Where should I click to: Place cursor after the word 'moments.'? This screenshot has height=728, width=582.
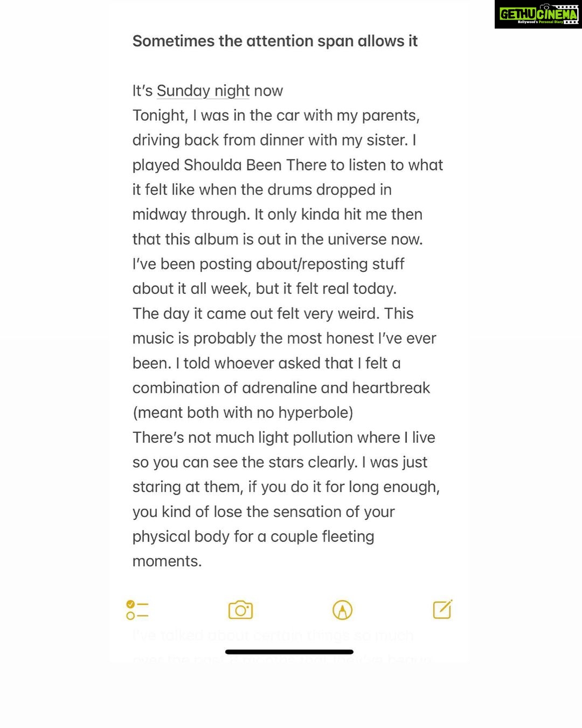tap(202, 561)
